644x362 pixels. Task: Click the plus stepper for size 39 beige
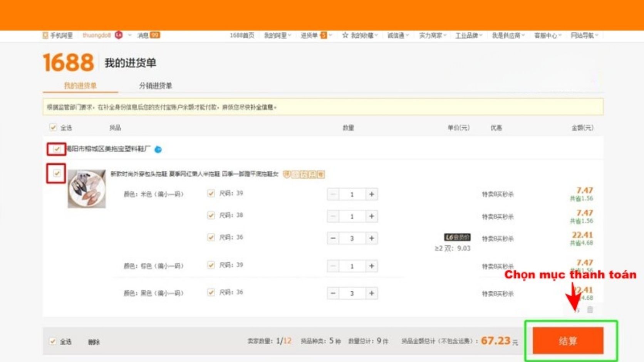pos(372,194)
